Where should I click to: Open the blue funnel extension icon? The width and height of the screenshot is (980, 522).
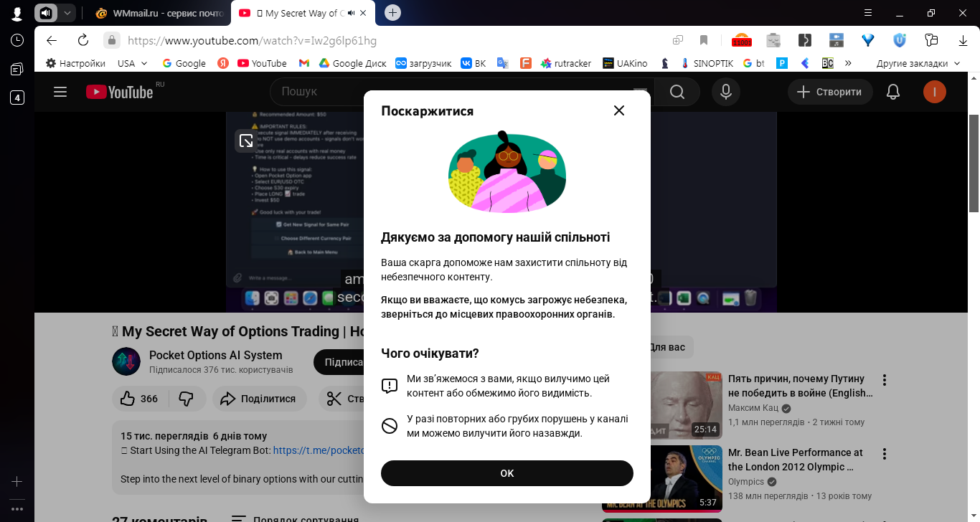(868, 40)
